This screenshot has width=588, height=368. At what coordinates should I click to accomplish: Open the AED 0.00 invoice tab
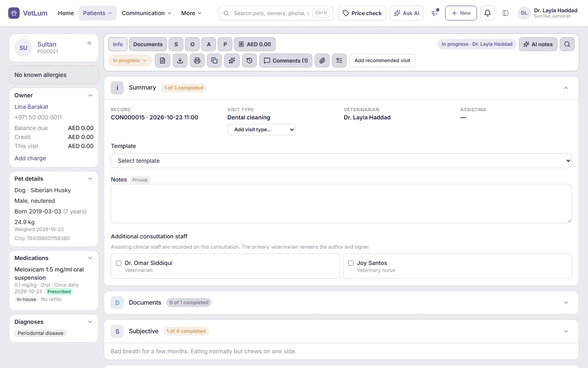tap(255, 44)
